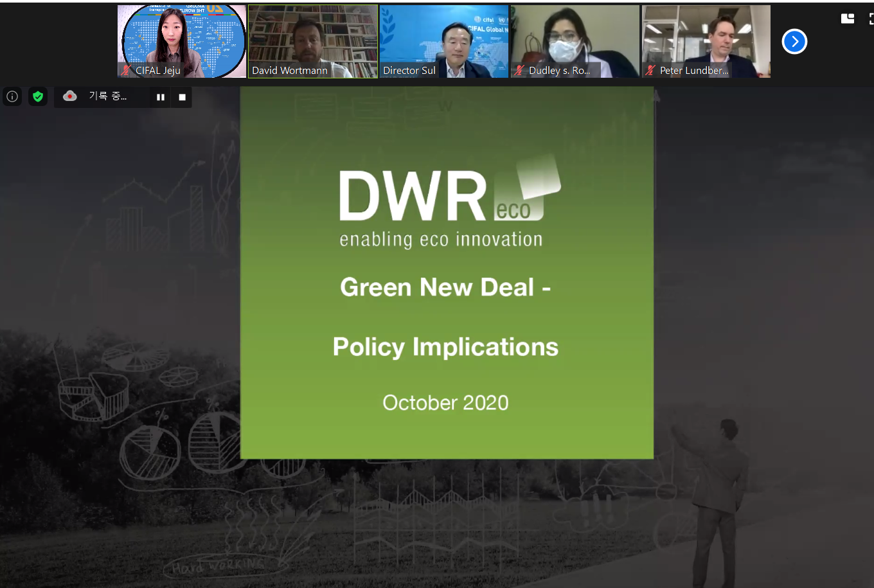The height and width of the screenshot is (588, 874).
Task: Select Peter Lundber... video thumbnail
Action: (706, 41)
